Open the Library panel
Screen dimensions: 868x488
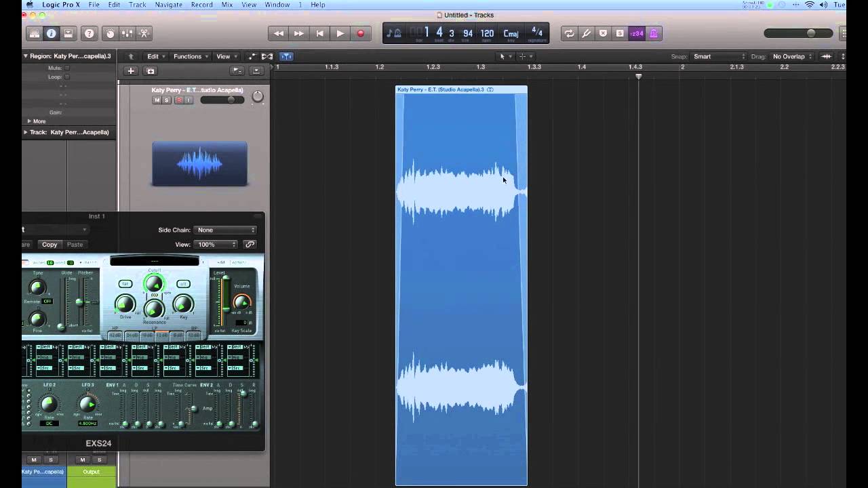point(34,33)
